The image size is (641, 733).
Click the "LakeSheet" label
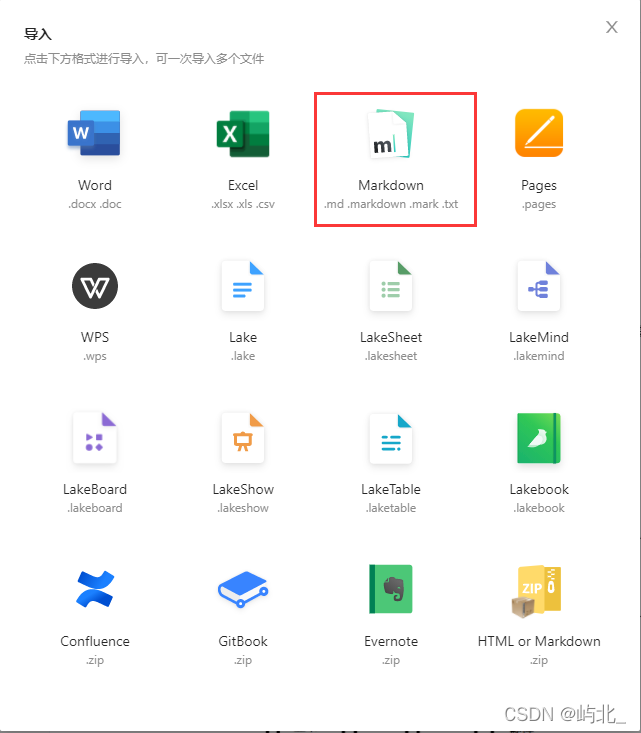(x=391, y=337)
